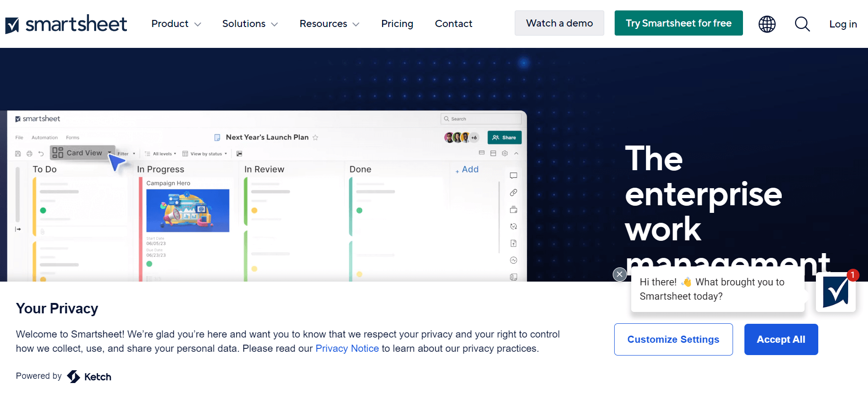Open the Privacy Notice link

tap(347, 348)
